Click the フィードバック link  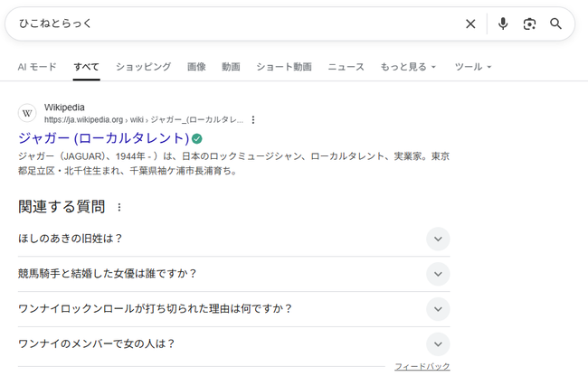tap(422, 366)
